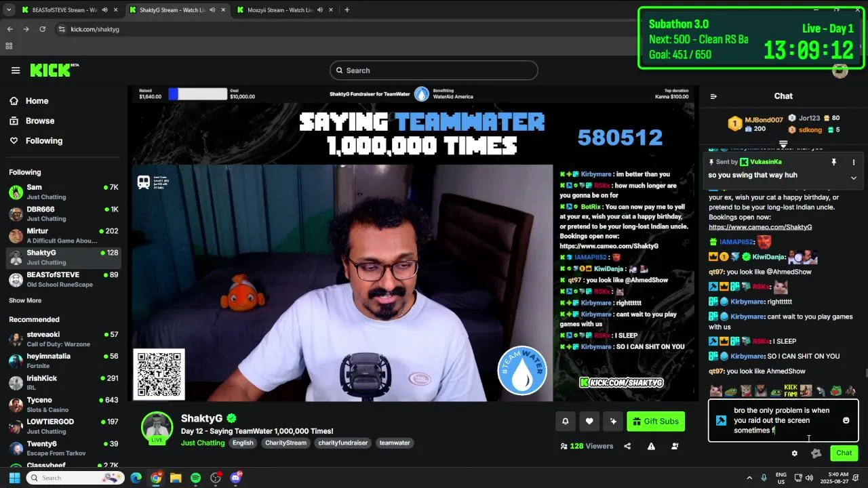Open the emoji picker in chat input
Screen dimensions: 868x488
tap(846, 420)
